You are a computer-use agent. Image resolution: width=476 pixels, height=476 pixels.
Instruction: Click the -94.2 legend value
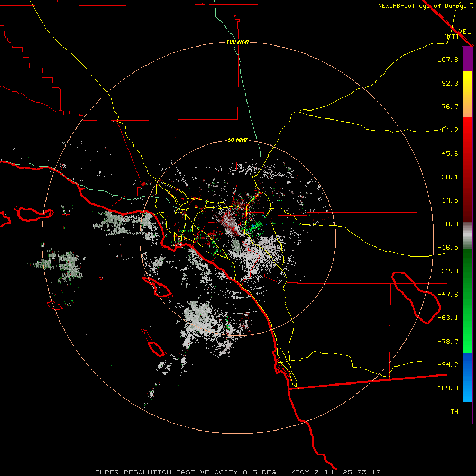coord(448,365)
